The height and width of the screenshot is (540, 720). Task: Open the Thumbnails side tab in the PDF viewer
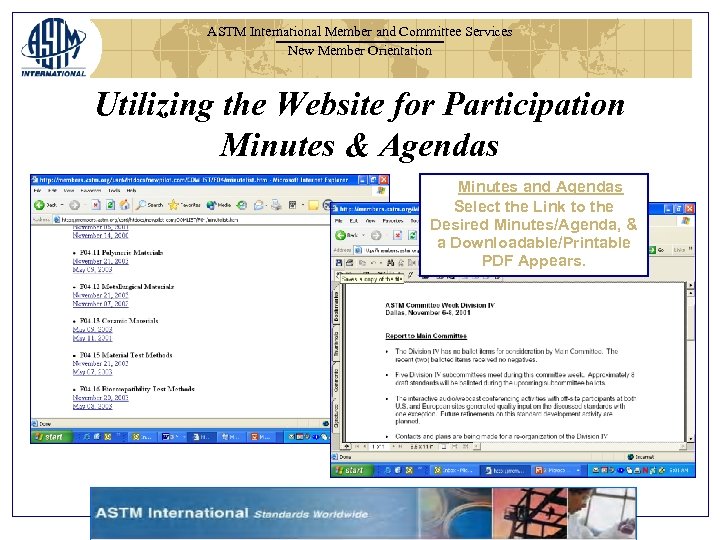tap(336, 343)
